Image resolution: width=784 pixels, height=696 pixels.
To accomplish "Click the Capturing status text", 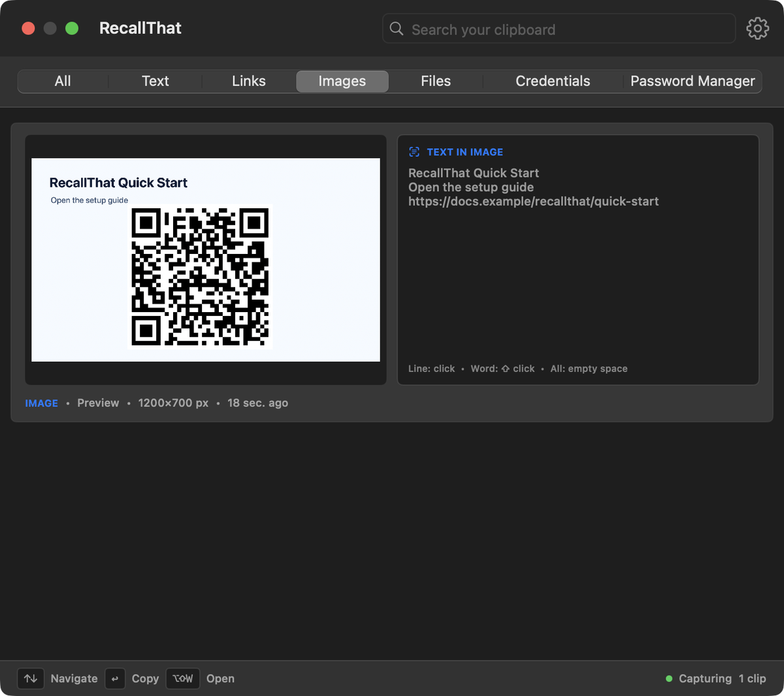I will pyautogui.click(x=706, y=679).
